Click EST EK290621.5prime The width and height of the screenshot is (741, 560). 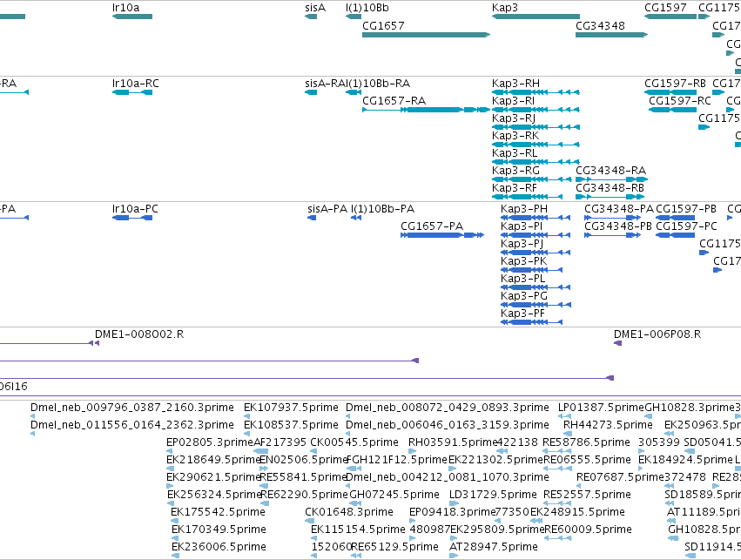(170, 486)
